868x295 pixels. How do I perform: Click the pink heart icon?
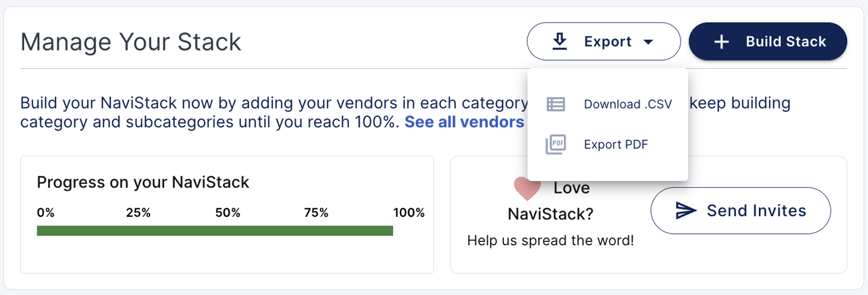(x=527, y=188)
